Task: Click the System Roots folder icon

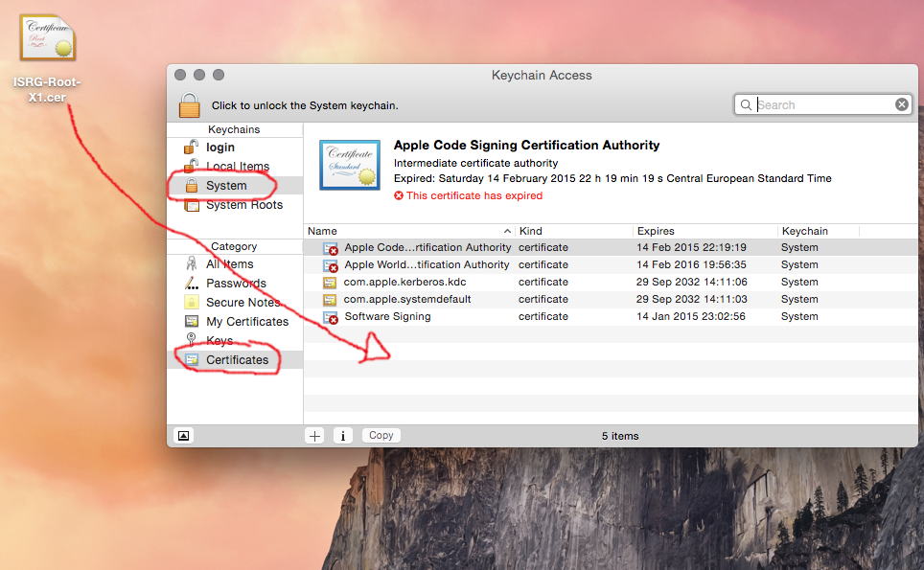Action: (192, 205)
